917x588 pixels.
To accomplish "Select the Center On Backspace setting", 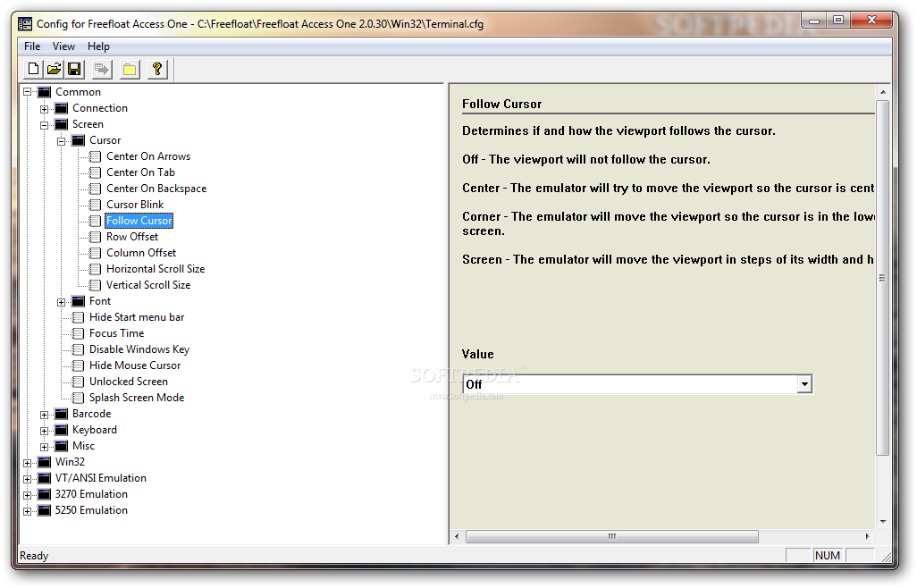I will (156, 189).
